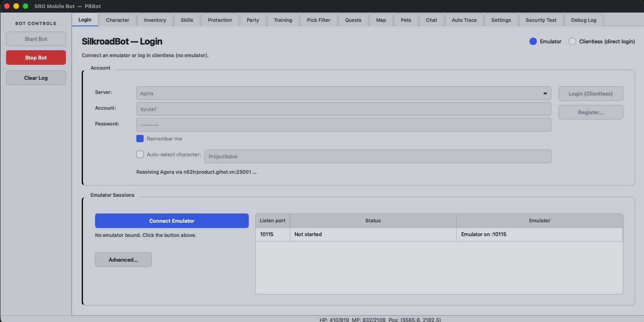
Task: Select Clientless (direct login) radio option
Action: pyautogui.click(x=572, y=41)
